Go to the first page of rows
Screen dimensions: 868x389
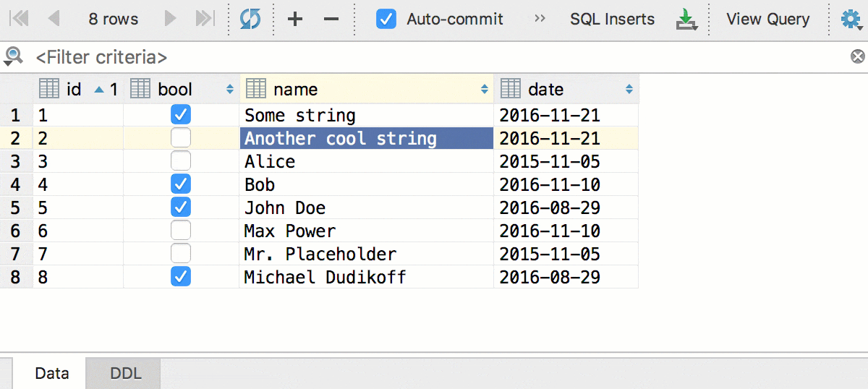click(x=19, y=19)
